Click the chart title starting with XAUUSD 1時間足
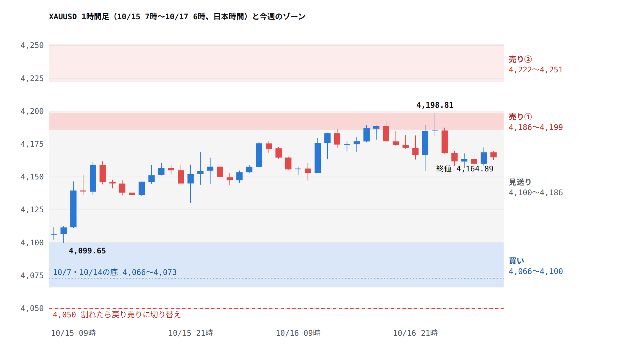Viewport: 644px width, 355px height. click(177, 16)
